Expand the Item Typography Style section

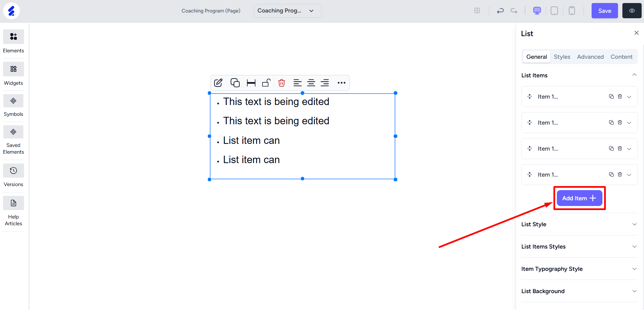(x=579, y=269)
